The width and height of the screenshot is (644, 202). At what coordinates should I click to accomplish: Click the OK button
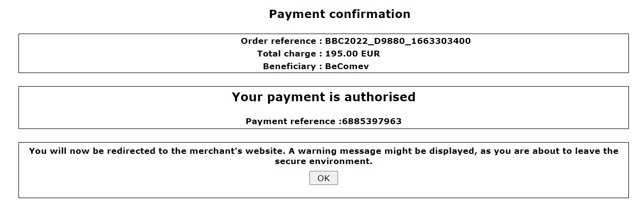(x=323, y=178)
